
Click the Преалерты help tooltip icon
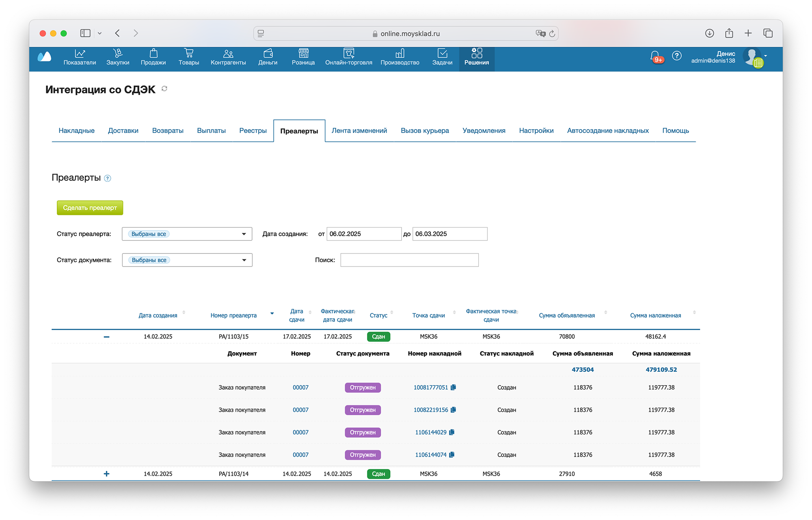(108, 178)
